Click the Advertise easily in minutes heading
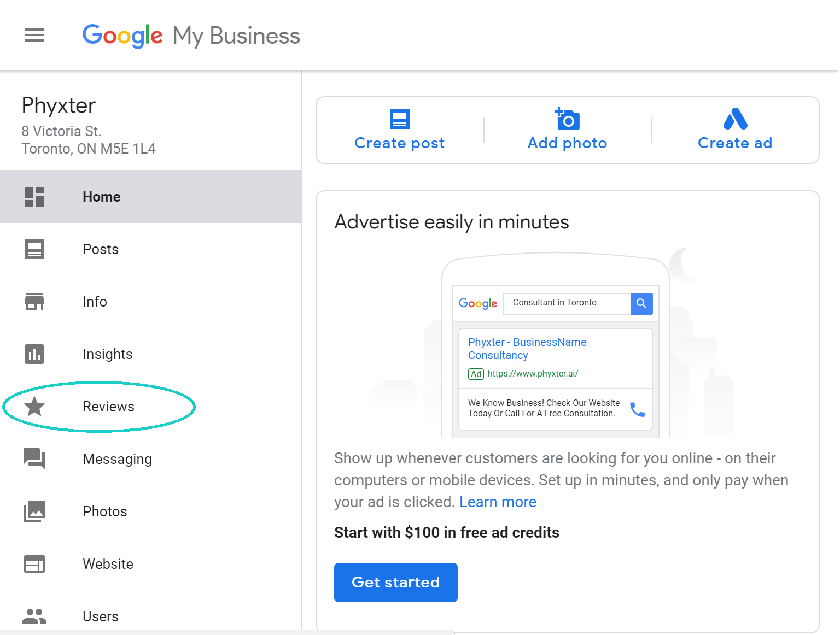The width and height of the screenshot is (840, 635). pyautogui.click(x=452, y=222)
